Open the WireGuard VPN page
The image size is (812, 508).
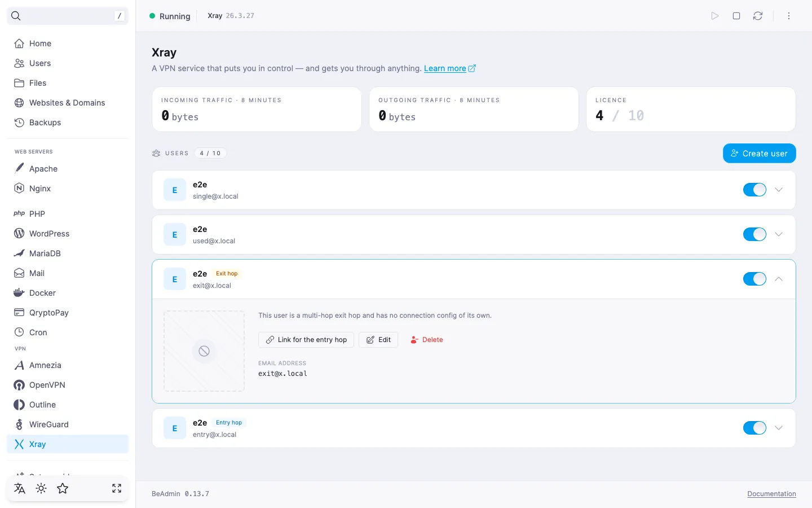pyautogui.click(x=68, y=424)
